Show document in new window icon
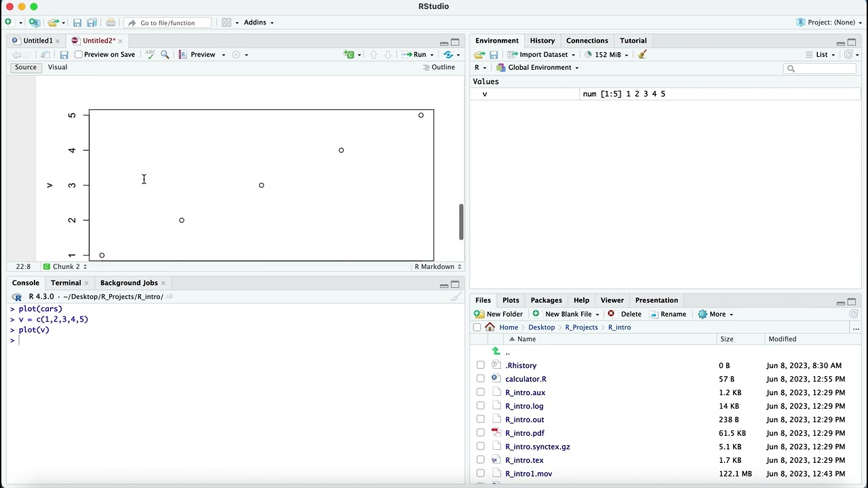This screenshot has width=868, height=488. point(45,54)
